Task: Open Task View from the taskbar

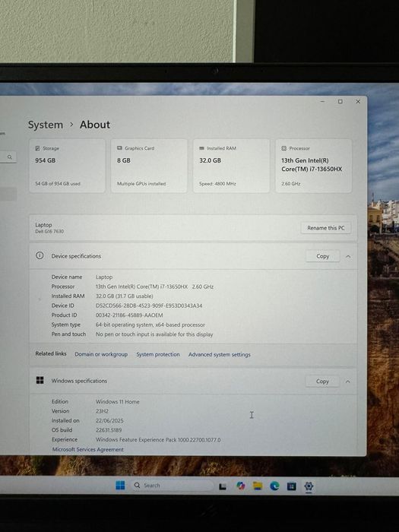Action: [223, 486]
